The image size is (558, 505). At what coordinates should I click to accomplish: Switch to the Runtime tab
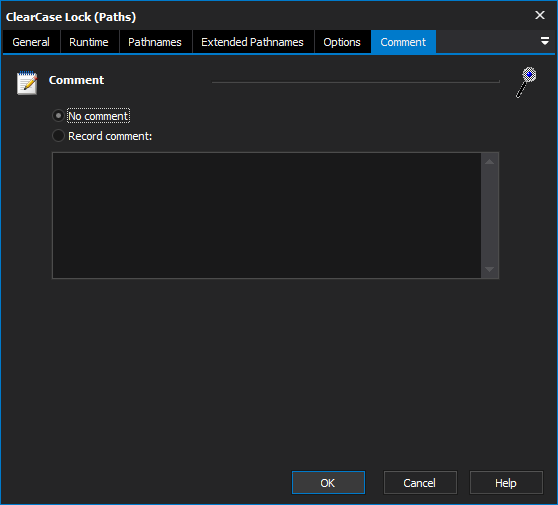click(89, 42)
